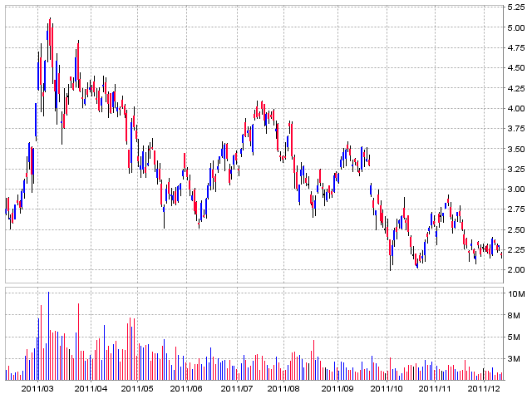Viewport: 532px width, 399px height.
Task: Select the 5.00 price level label
Action: 515,27
